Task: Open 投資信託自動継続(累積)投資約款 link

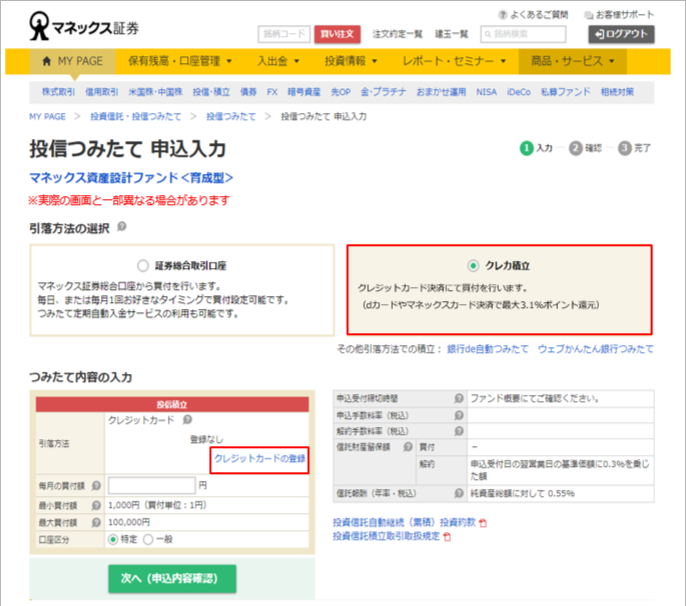Action: point(404,522)
